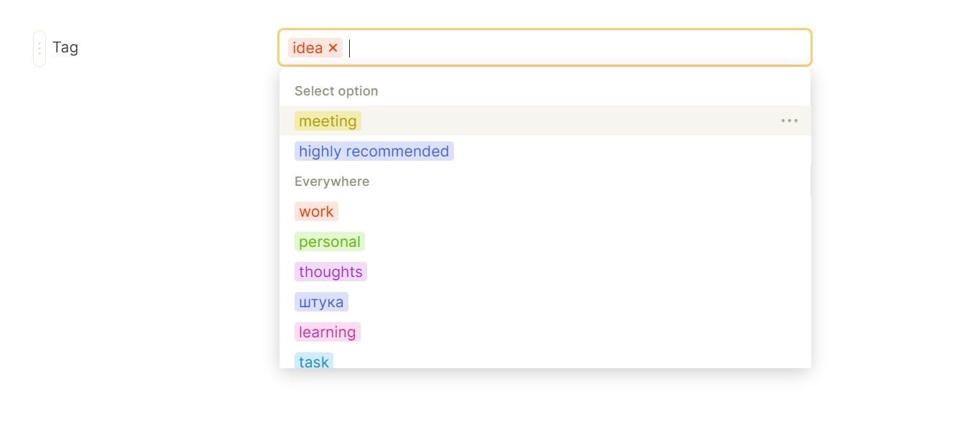Click the drag handle beside Tag property
Image resolution: width=980 pixels, height=422 pixels.
coord(40,48)
